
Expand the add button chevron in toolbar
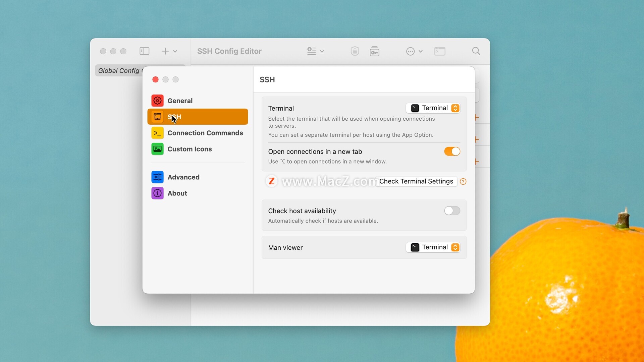pos(175,51)
